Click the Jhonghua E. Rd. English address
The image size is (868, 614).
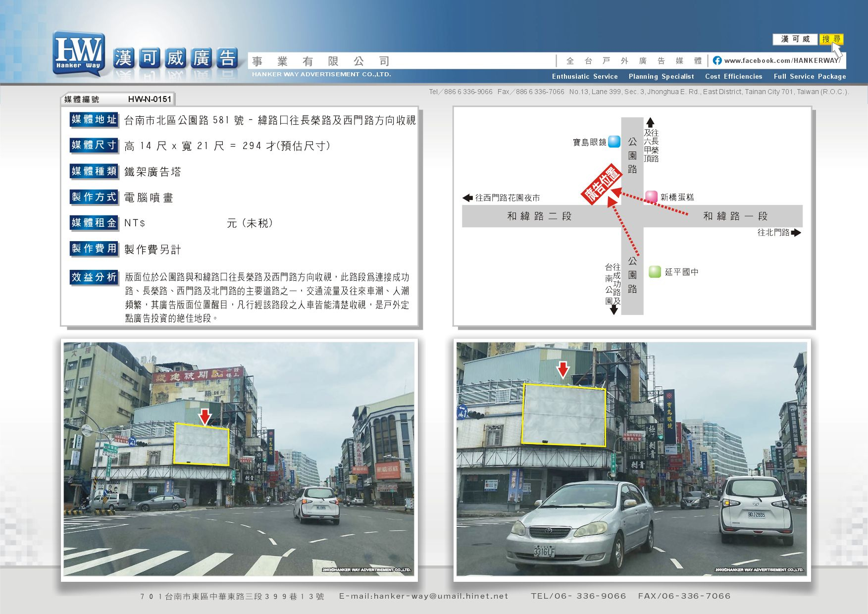click(709, 92)
